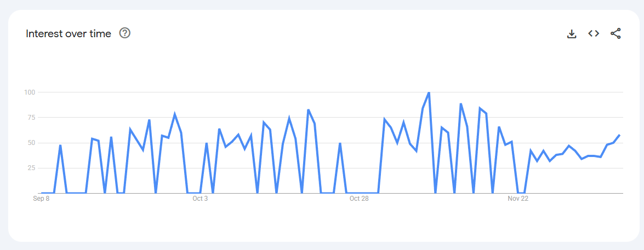Click the line's starting point at Sep 8
Image resolution: width=644 pixels, height=250 pixels.
coord(42,193)
